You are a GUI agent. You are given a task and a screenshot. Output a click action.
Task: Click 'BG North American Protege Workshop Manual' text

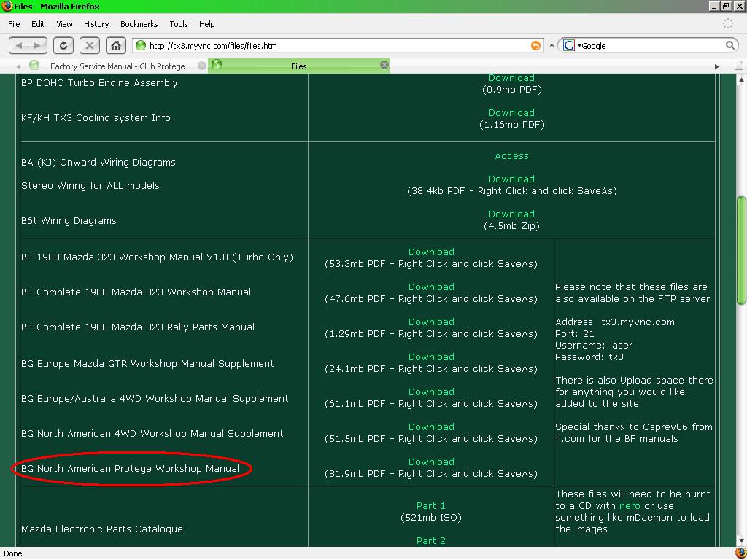click(x=130, y=469)
